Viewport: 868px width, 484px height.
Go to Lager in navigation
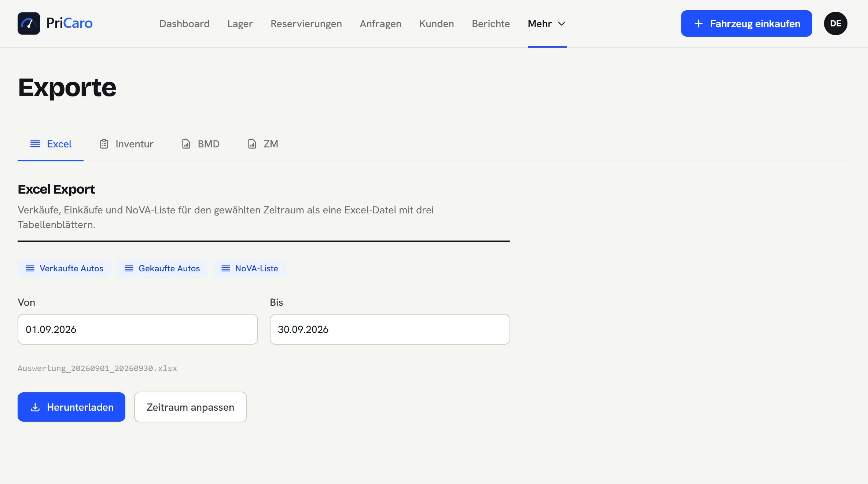(240, 23)
